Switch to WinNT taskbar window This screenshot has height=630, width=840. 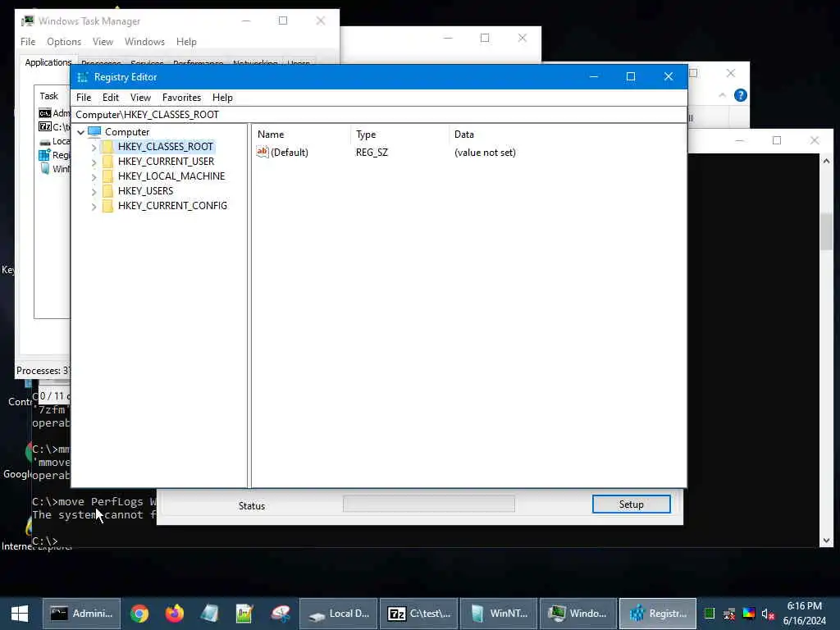click(499, 614)
